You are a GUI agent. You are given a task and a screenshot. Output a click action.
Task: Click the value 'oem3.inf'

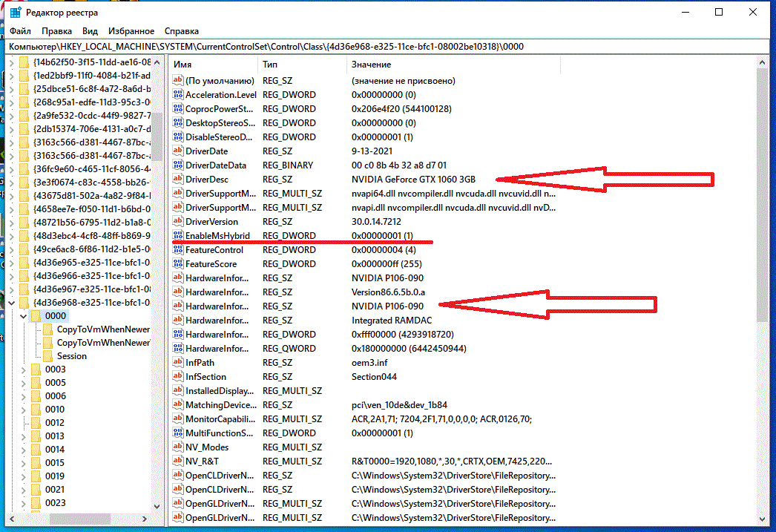coord(369,363)
